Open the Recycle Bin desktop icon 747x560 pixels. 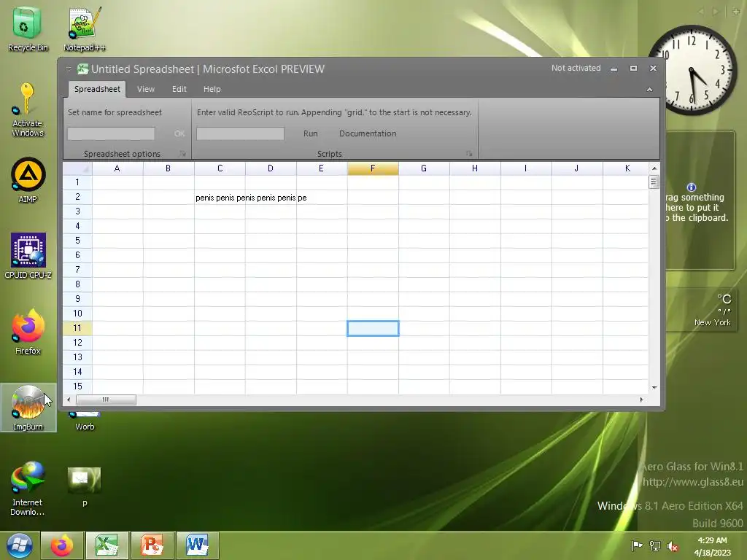28,28
